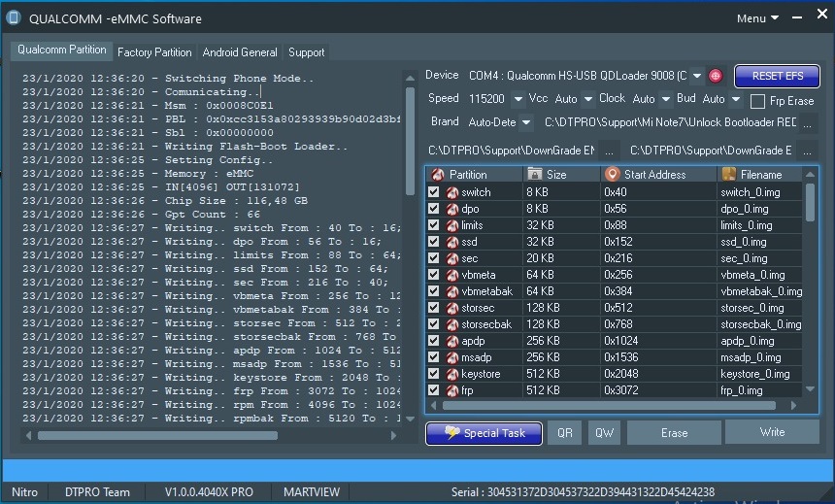Click the msadp partition row icon
This screenshot has height=504, width=835.
[x=452, y=357]
